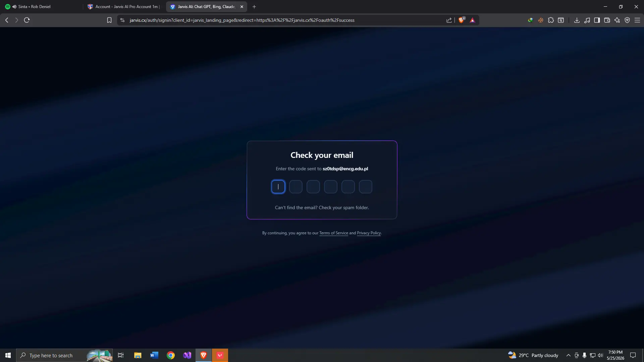Focus the address bar URL
644x362 pixels.
pos(242,20)
